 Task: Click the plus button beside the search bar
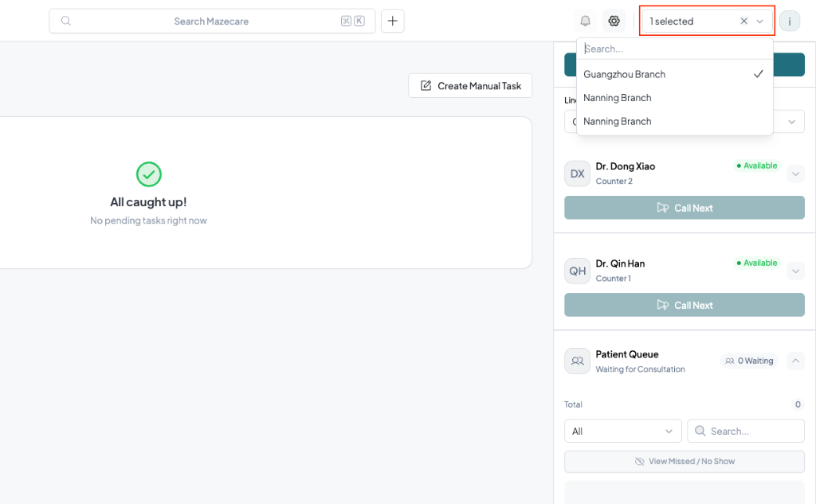(x=392, y=21)
